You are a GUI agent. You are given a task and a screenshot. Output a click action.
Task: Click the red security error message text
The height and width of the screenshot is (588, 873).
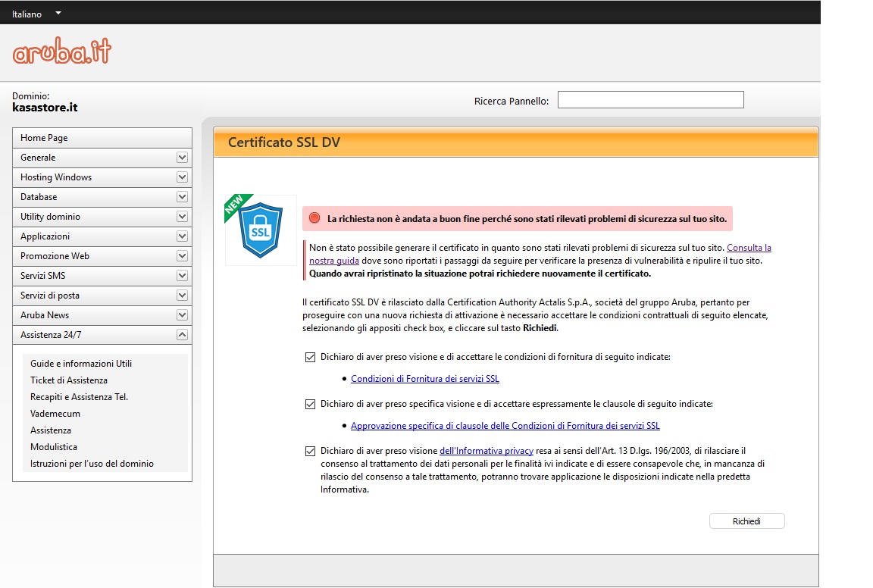click(x=527, y=219)
